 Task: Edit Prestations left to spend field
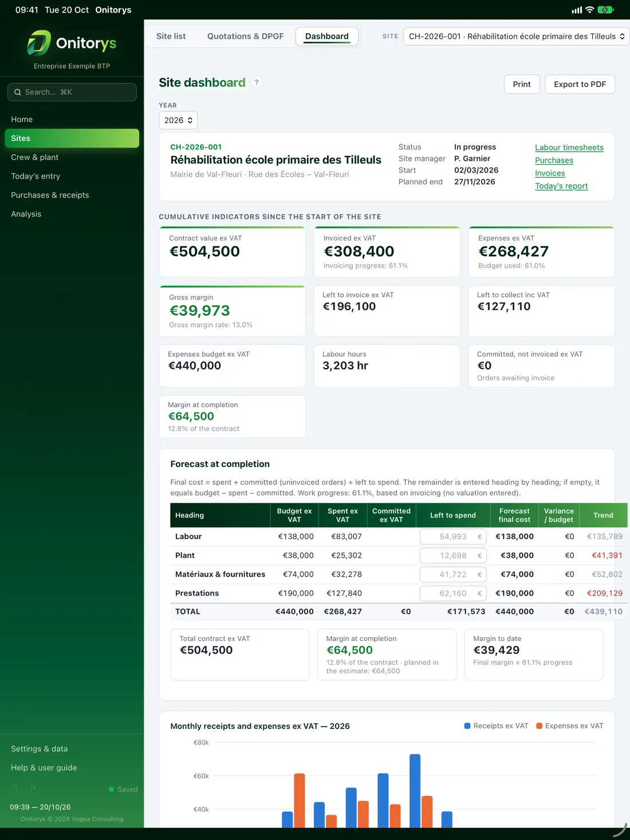click(x=453, y=593)
